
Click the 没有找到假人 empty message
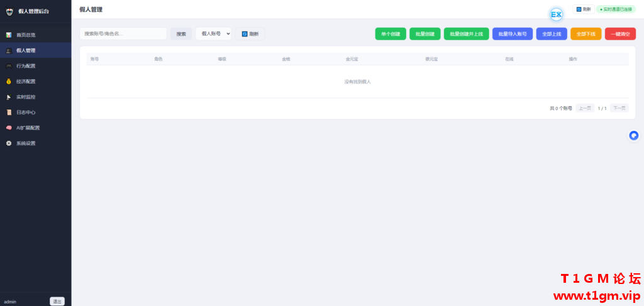click(357, 82)
